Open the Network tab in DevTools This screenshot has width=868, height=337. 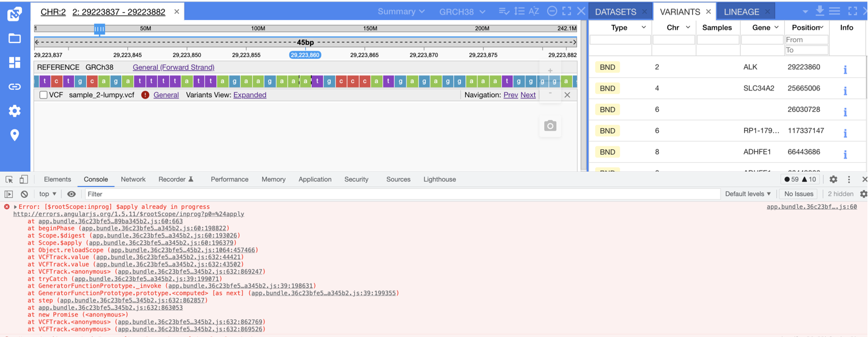click(133, 180)
